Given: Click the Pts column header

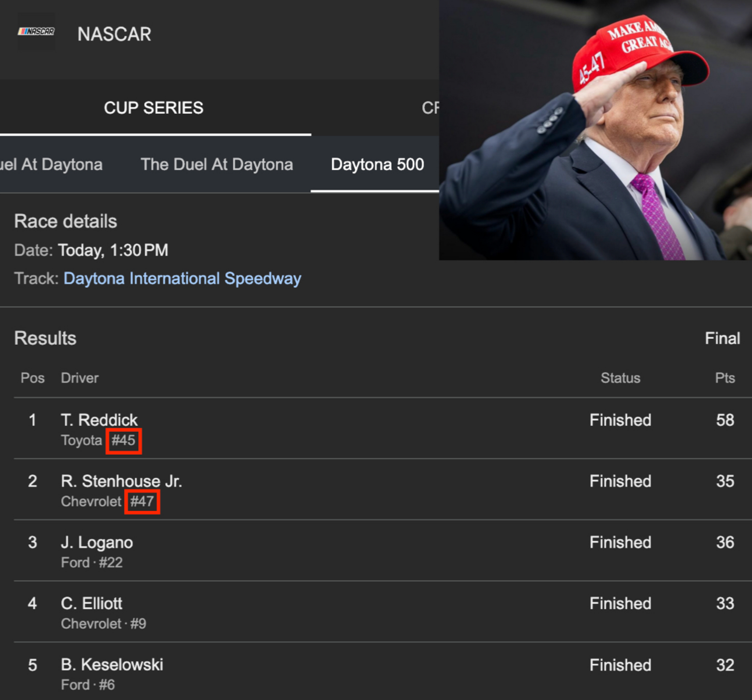Looking at the screenshot, I should 725,378.
